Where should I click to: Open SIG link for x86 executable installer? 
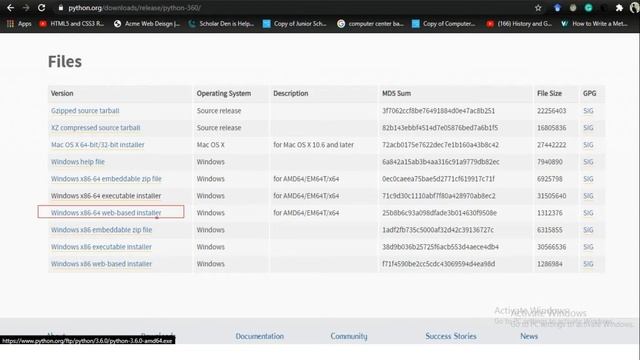[x=588, y=247]
